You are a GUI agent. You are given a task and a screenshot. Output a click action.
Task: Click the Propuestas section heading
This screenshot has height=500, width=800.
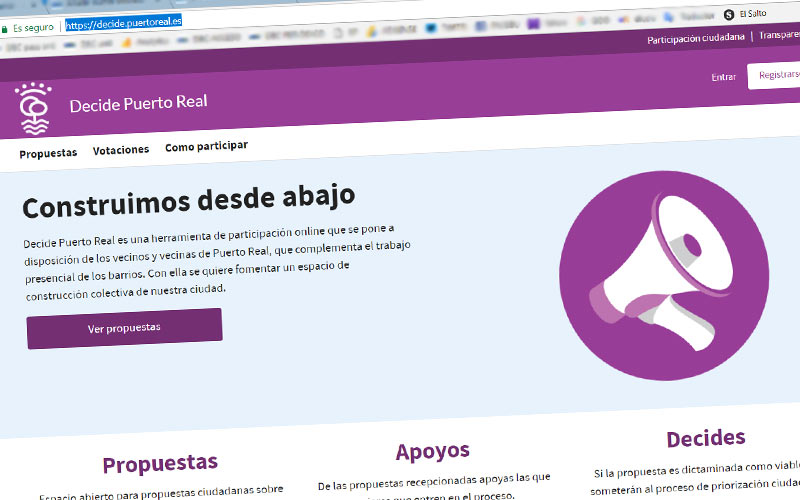160,464
